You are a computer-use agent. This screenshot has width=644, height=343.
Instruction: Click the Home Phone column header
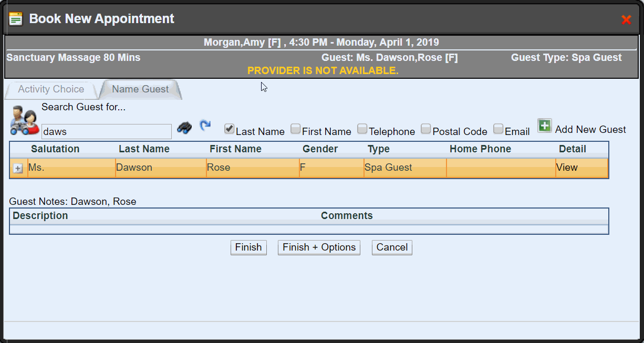480,149
